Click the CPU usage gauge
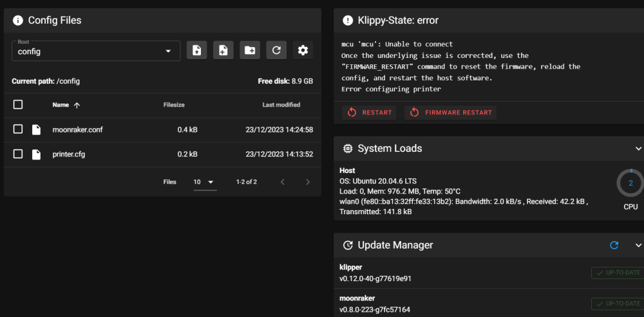The width and height of the screenshot is (644, 317). tap(630, 183)
